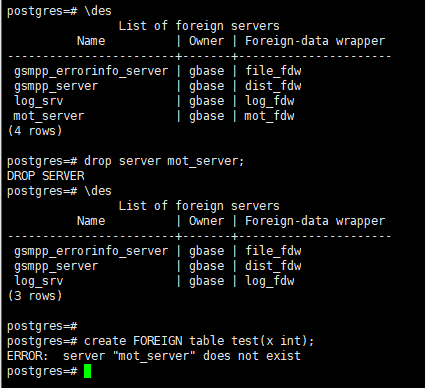This screenshot has height=388, width=425.
Task: Click gsmpp_errorinfo_server in the first list
Action: [x=91, y=71]
